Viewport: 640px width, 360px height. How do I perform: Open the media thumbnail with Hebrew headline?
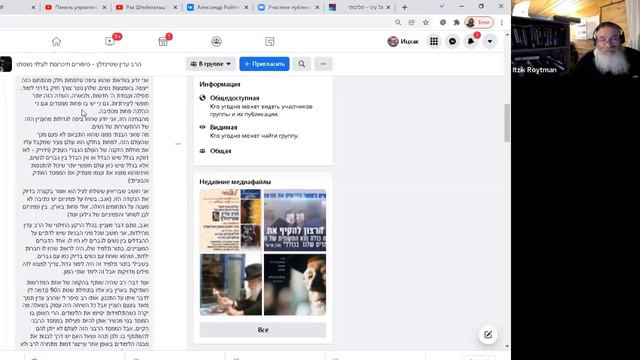295,220
